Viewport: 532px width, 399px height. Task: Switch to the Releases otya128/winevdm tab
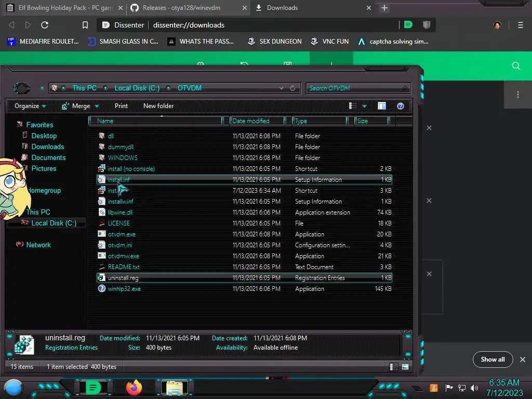pyautogui.click(x=188, y=8)
